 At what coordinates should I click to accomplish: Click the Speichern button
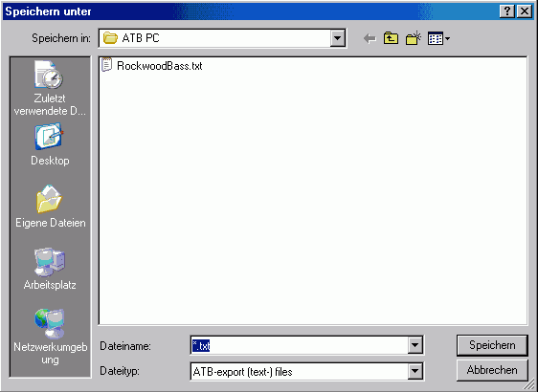point(492,345)
